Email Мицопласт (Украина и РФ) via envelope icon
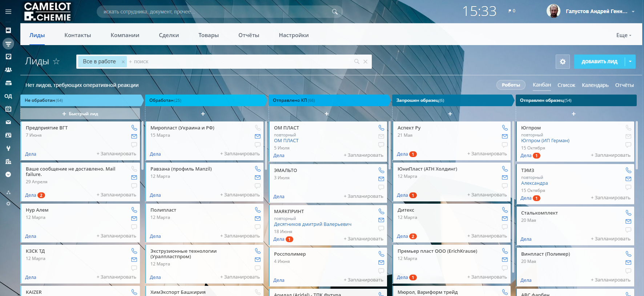The width and height of the screenshot is (644, 296). pyautogui.click(x=258, y=136)
